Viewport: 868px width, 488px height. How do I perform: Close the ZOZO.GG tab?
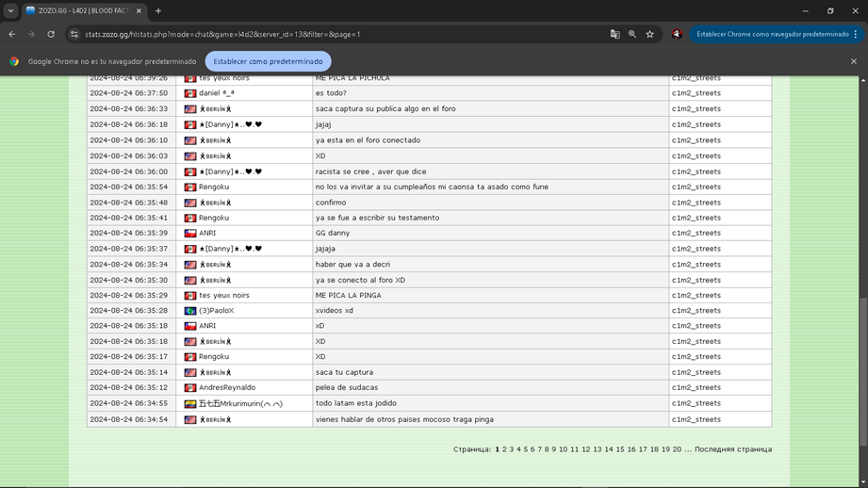click(139, 11)
